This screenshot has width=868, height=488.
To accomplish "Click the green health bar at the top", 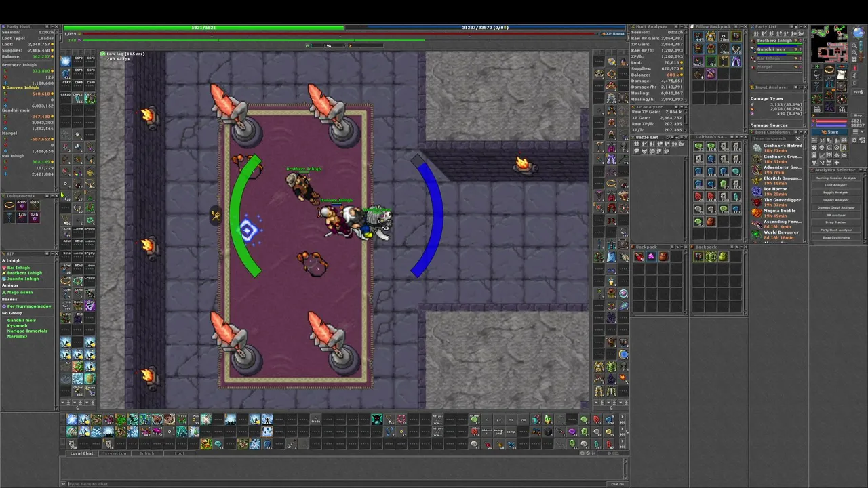I will click(203, 28).
